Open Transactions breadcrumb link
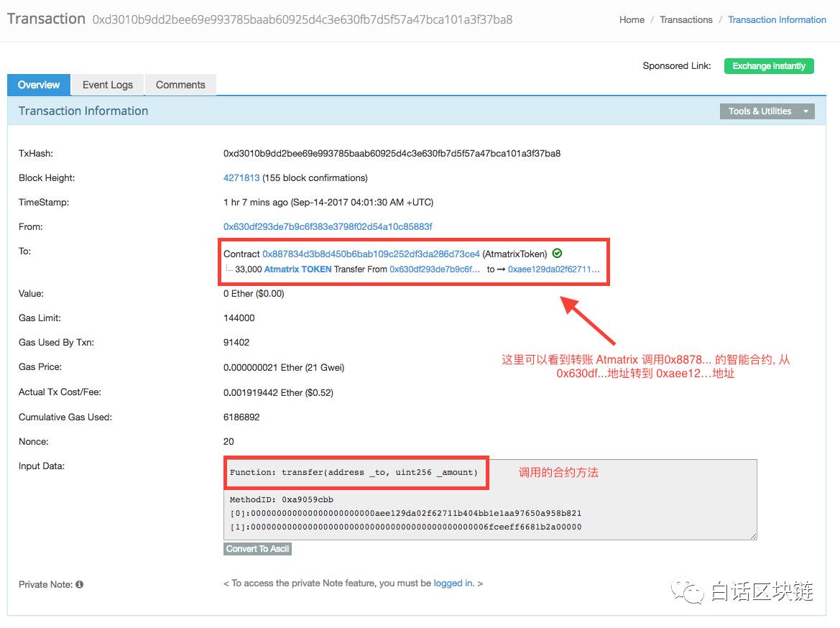Screen dimensions: 840x628 [x=686, y=20]
